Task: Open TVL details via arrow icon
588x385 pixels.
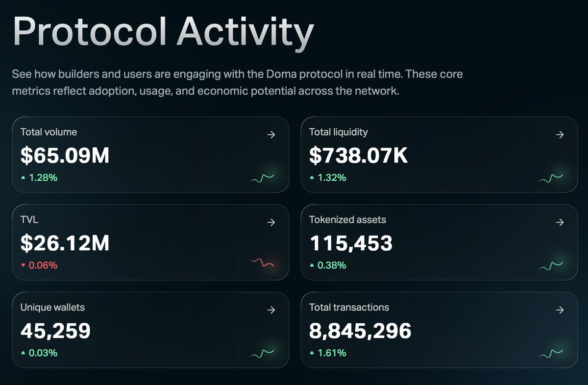Action: point(271,222)
